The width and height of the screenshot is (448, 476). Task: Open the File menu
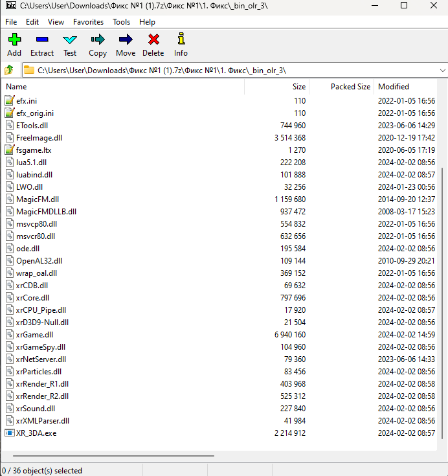(x=11, y=22)
